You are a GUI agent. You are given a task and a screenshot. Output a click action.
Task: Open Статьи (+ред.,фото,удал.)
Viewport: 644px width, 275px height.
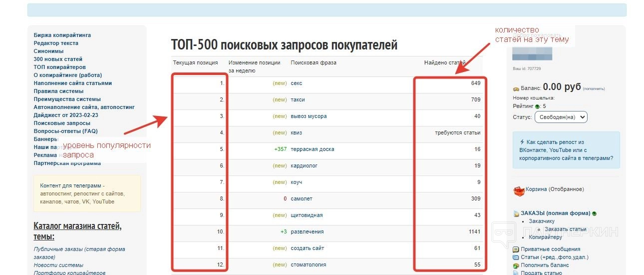[555, 257]
